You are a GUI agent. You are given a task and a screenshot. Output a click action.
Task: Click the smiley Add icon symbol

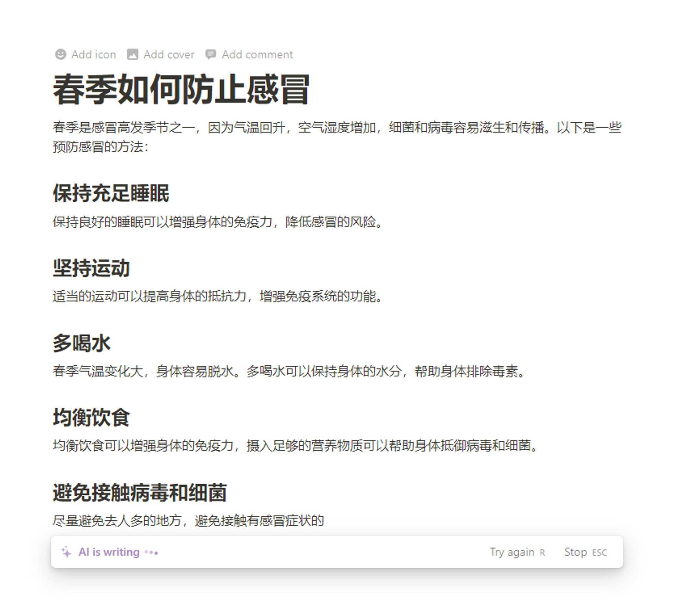pyautogui.click(x=61, y=55)
